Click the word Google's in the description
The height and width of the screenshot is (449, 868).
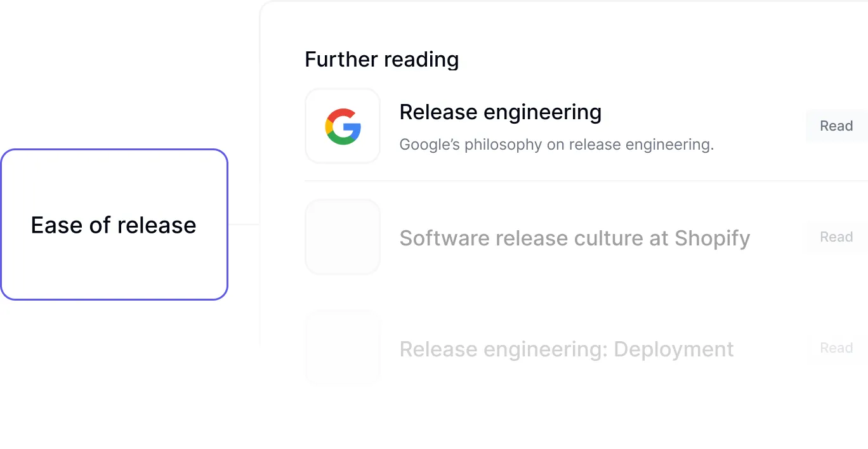pyautogui.click(x=430, y=145)
